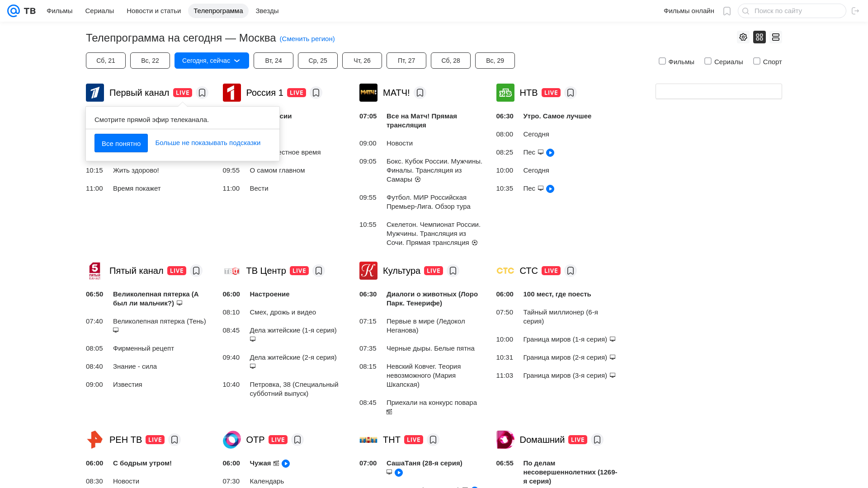Select the Вс, 29 date tab
The height and width of the screenshot is (488, 868).
coord(495,61)
